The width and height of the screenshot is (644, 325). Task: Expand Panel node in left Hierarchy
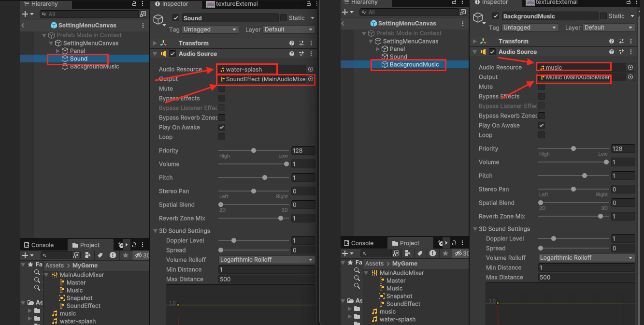click(58, 51)
